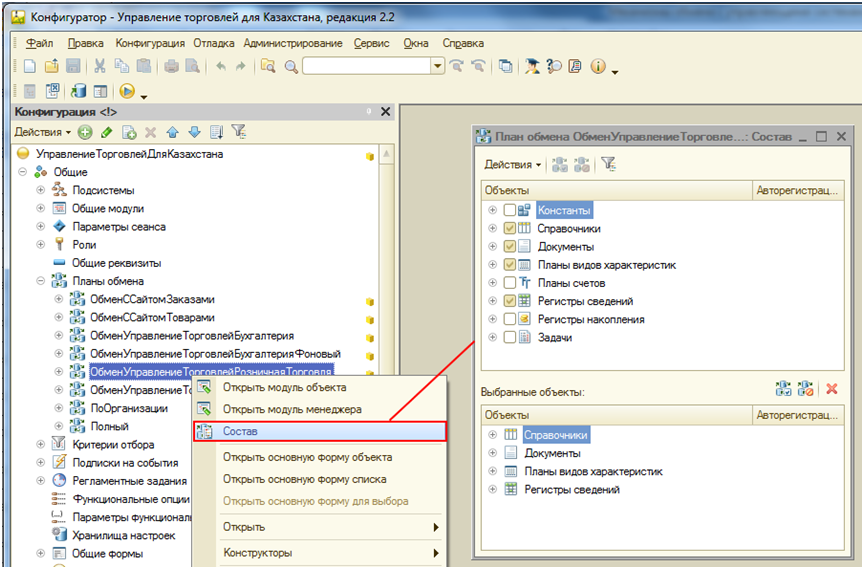Click the search text field in the toolbar

(366, 67)
